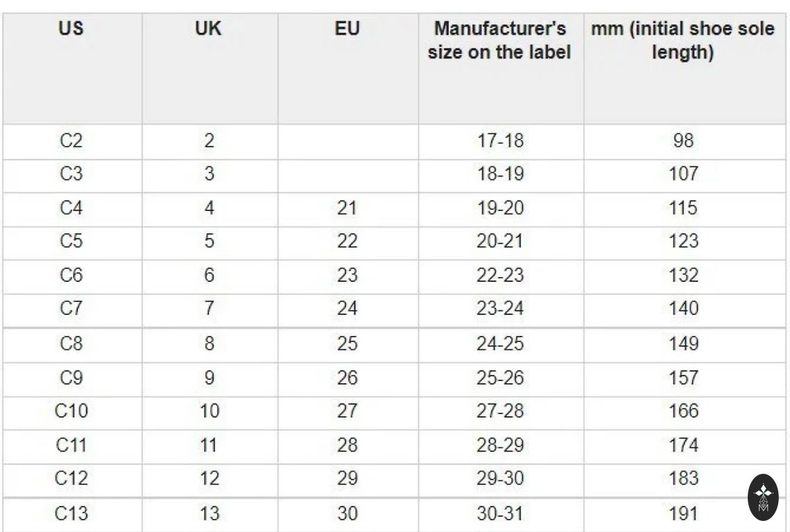
Task: Click the EU size 21 cell
Action: pos(347,208)
